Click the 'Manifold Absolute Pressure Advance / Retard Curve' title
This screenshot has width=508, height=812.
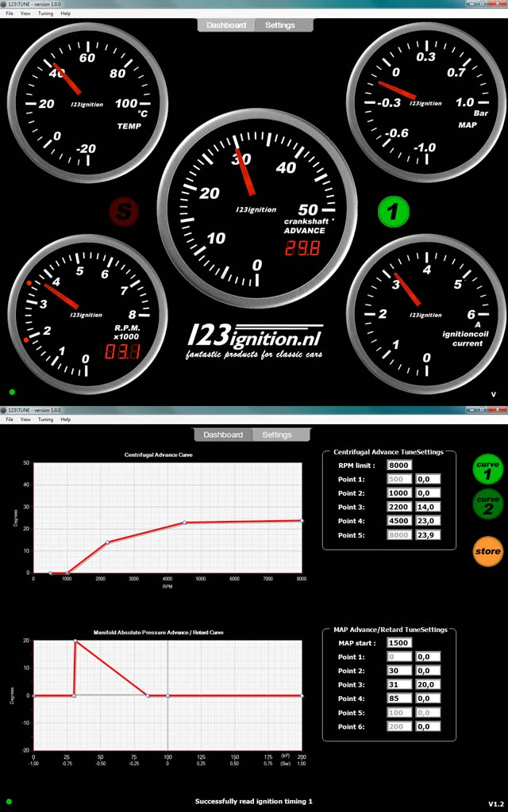158,632
